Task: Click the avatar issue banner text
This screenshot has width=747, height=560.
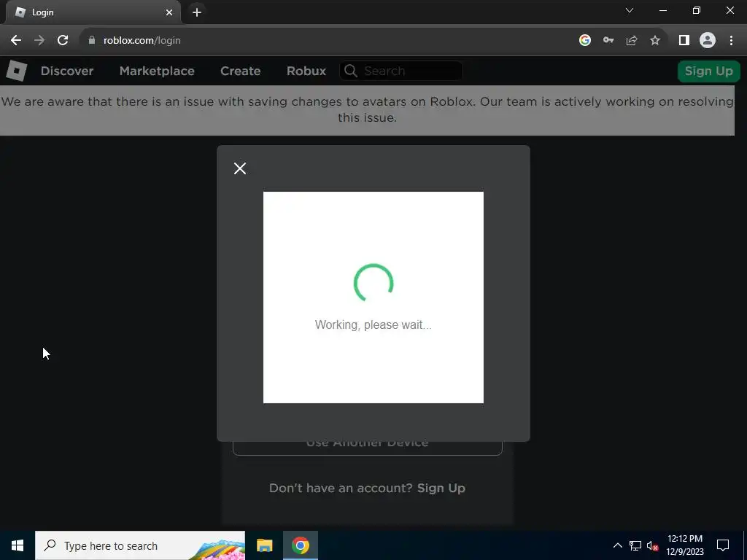Action: (368, 109)
